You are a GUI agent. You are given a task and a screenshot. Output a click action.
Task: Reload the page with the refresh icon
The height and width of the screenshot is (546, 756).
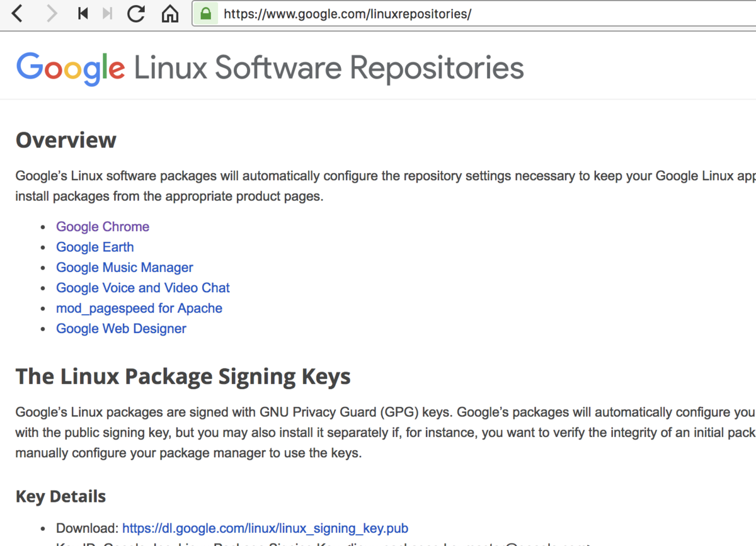coord(136,13)
